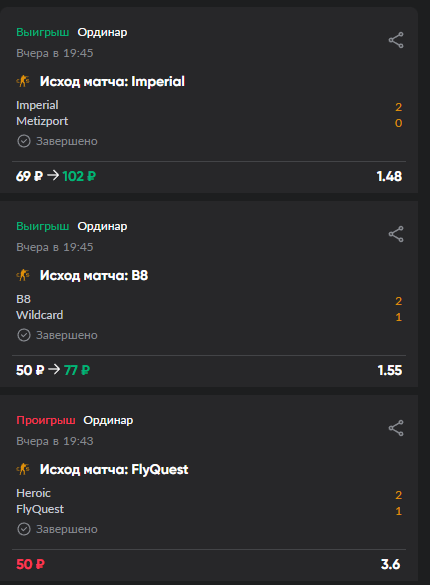Select the Metizport team name

(42, 121)
